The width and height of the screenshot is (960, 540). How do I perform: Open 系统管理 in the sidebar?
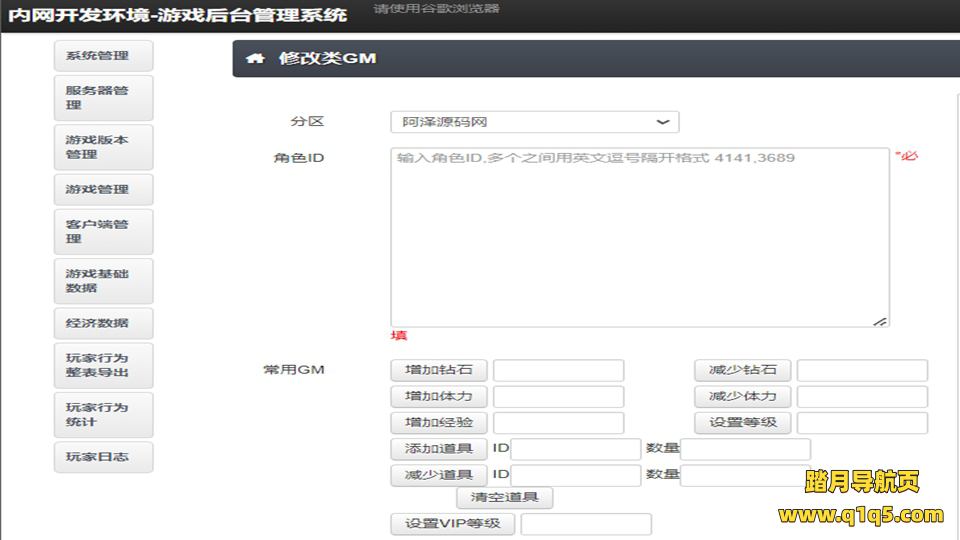point(103,56)
